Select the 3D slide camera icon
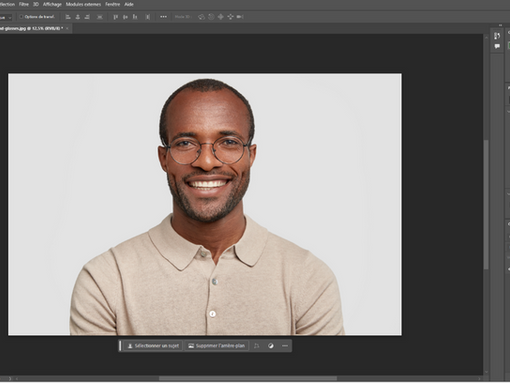The image size is (510, 383). (230, 17)
